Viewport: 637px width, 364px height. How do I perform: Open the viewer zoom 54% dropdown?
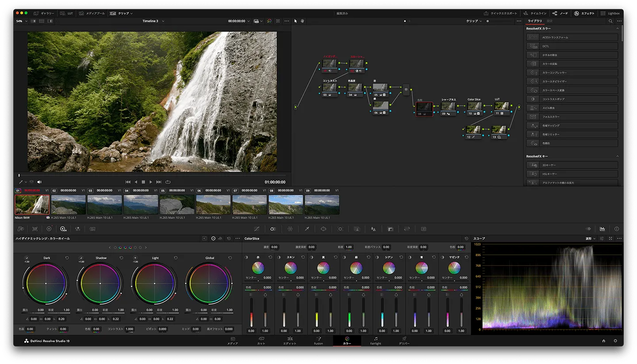(22, 21)
